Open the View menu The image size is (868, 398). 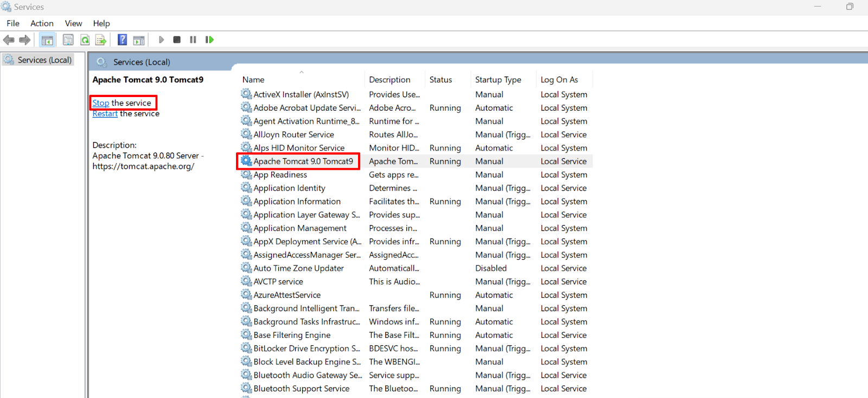73,23
